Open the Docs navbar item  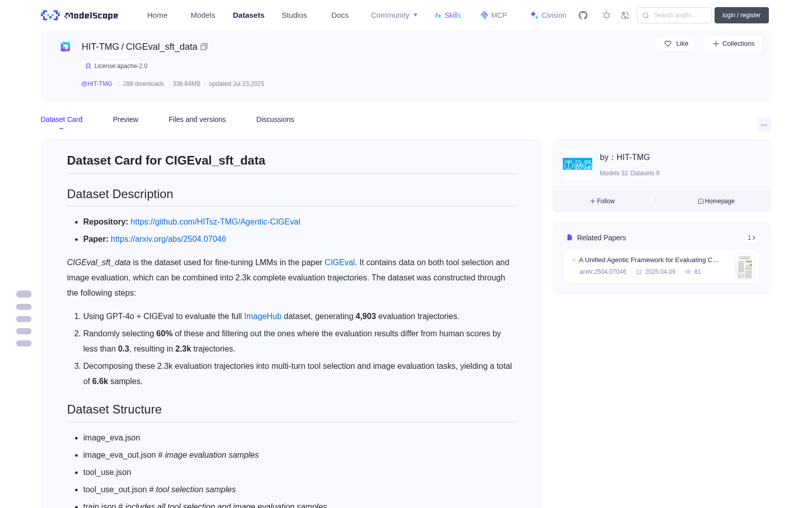coord(340,15)
